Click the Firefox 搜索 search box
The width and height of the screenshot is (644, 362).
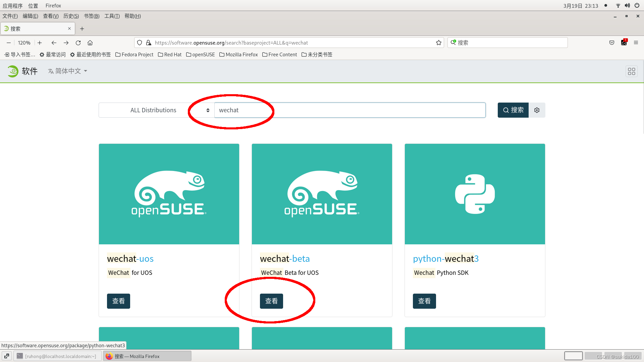507,43
